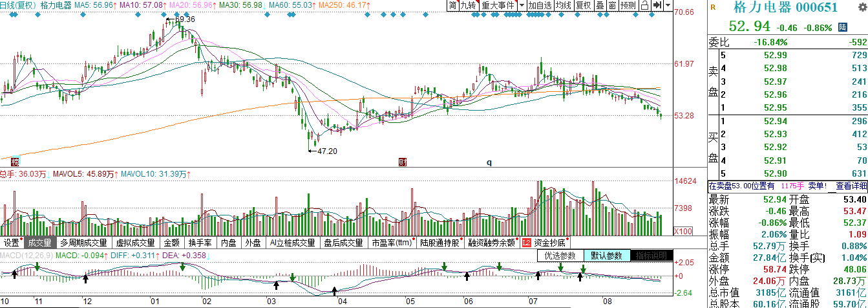Viewport: 868px width, 308px height.
Task: Click the 涨停 58.74 limit-up value
Action: (x=774, y=269)
